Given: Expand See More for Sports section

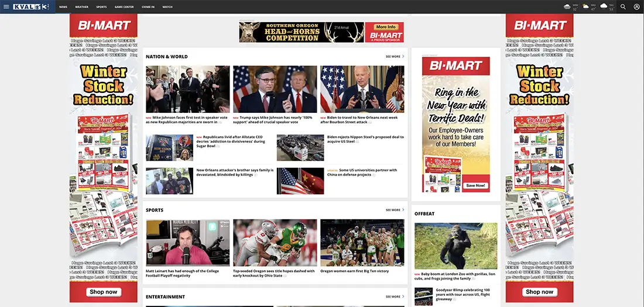Looking at the screenshot, I should click(395, 210).
